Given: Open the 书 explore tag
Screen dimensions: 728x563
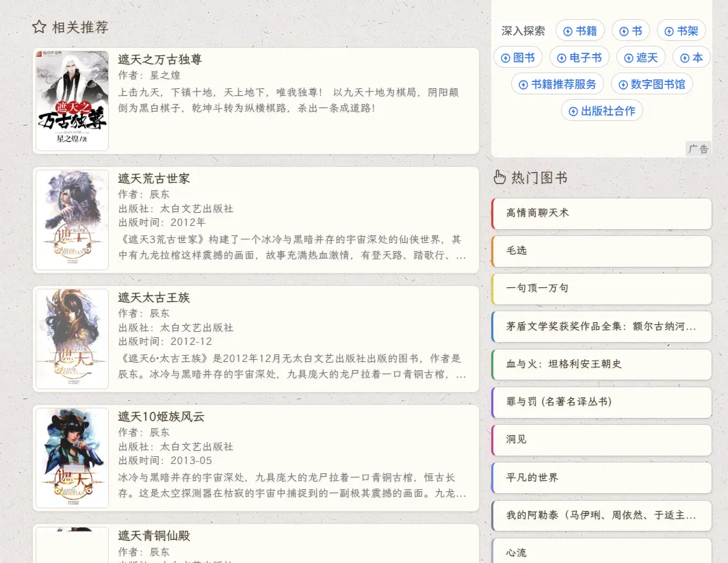Looking at the screenshot, I should tap(631, 31).
